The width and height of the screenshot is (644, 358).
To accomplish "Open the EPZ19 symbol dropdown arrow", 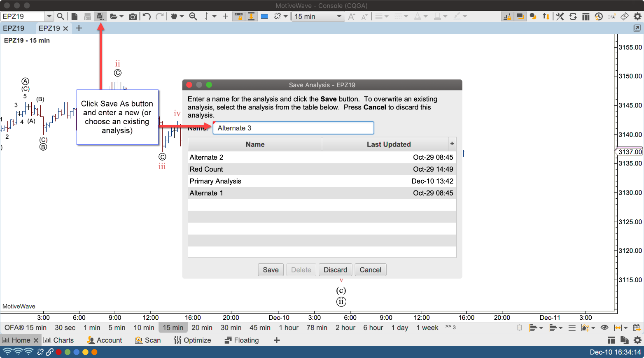I will tap(49, 16).
